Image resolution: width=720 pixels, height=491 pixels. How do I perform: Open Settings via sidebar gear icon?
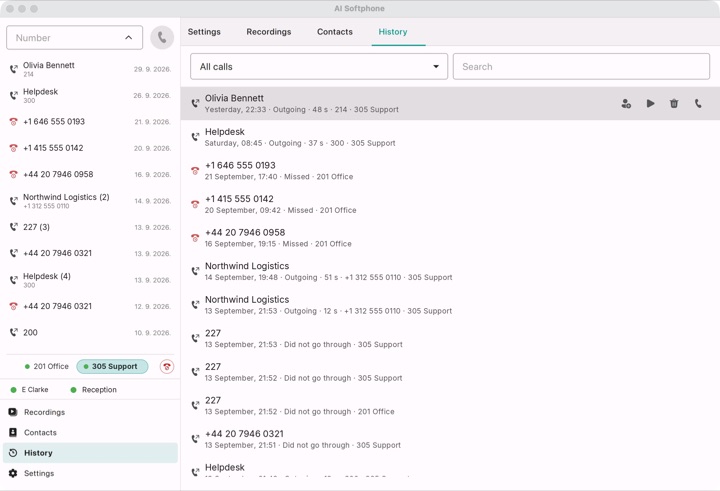(13, 473)
